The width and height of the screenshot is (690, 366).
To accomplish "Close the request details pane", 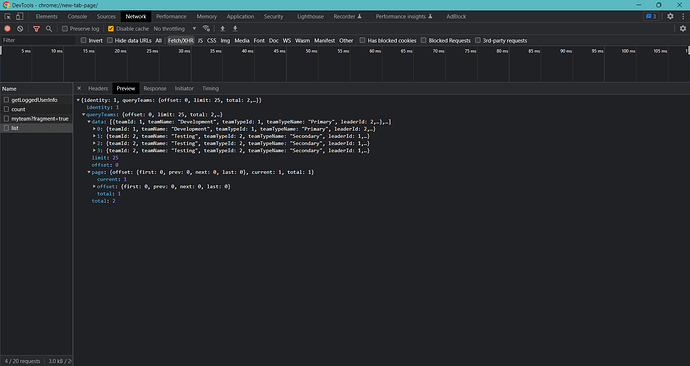I will [79, 88].
